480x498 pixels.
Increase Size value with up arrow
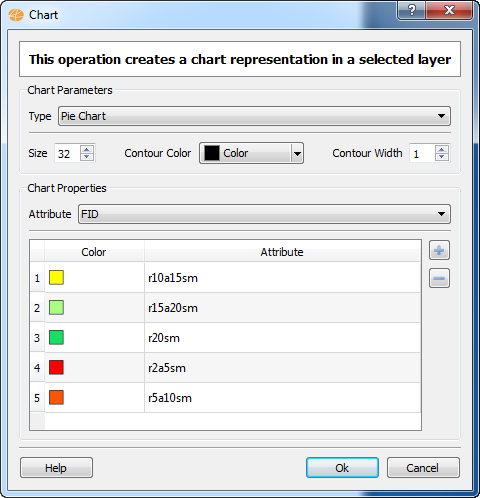point(87,149)
